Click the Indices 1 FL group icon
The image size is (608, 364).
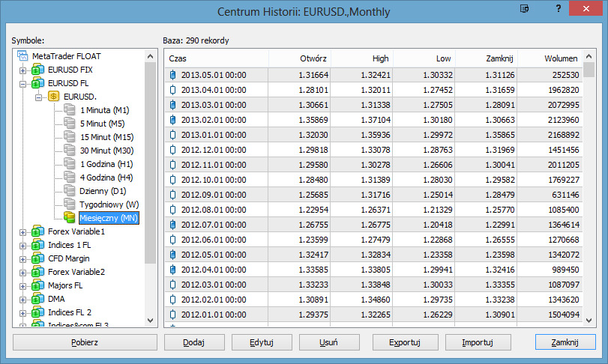[37, 245]
